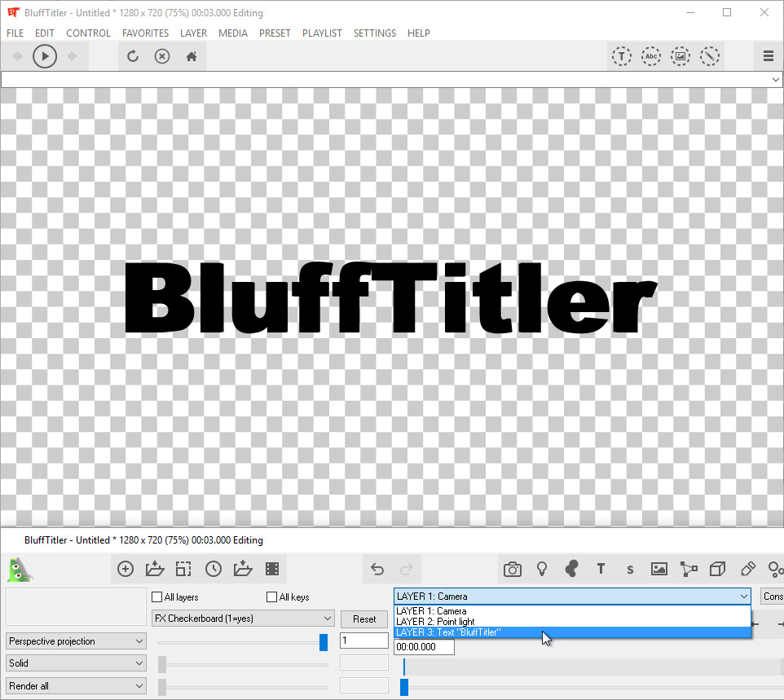Open the LAYER menu
The height and width of the screenshot is (700, 784).
[193, 33]
